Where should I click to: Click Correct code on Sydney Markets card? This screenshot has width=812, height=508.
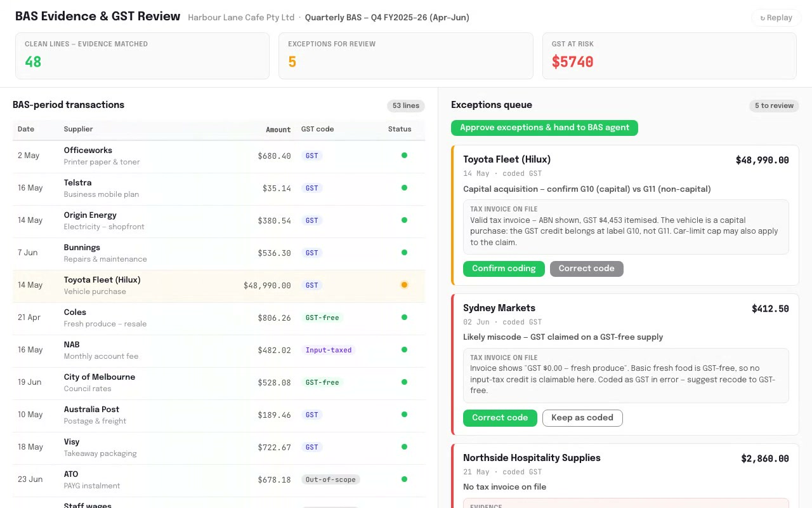[500, 418]
